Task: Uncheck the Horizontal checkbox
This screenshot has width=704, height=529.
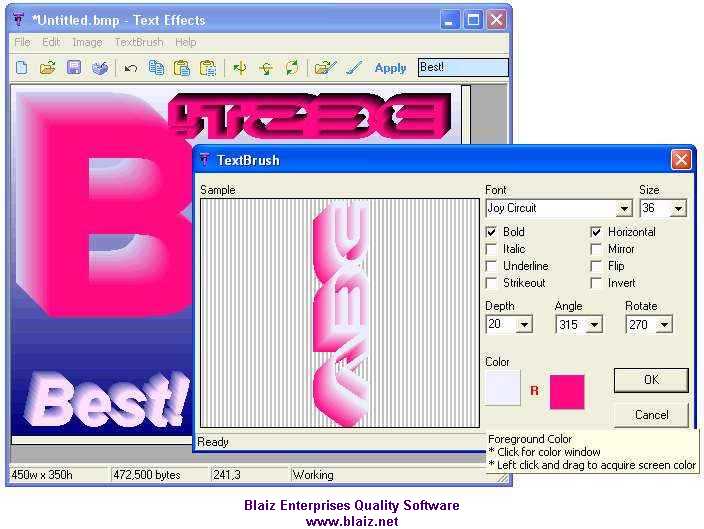Action: 596,232
